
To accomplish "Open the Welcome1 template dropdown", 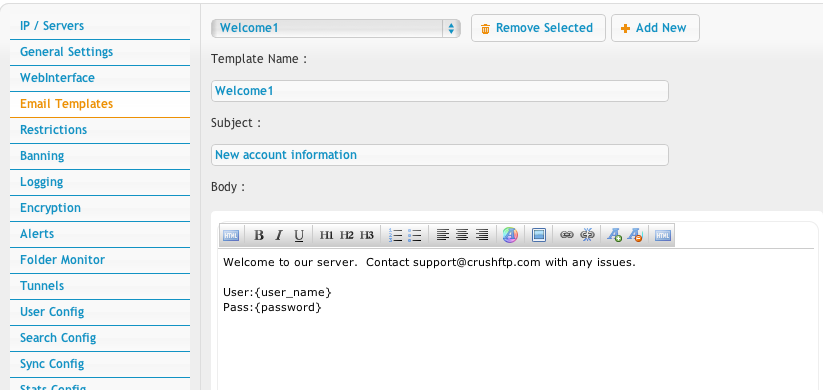I will [x=336, y=28].
